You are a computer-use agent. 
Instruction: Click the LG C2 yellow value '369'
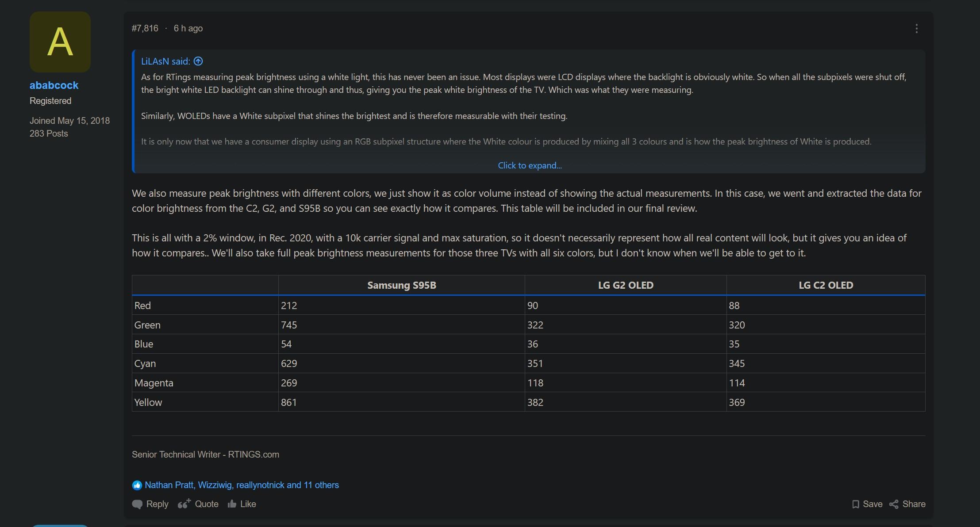[x=737, y=402]
